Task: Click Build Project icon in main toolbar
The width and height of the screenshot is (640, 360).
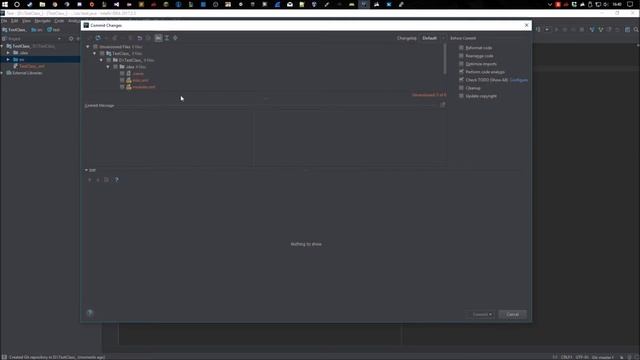Action: point(538,29)
